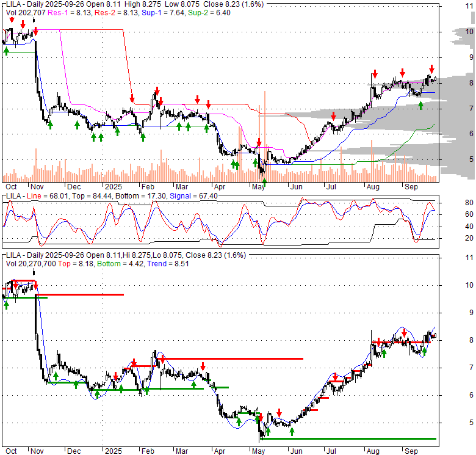The width and height of the screenshot is (476, 455).
Task: Click the 'Sep' label on top chart axis
Action: (x=411, y=187)
